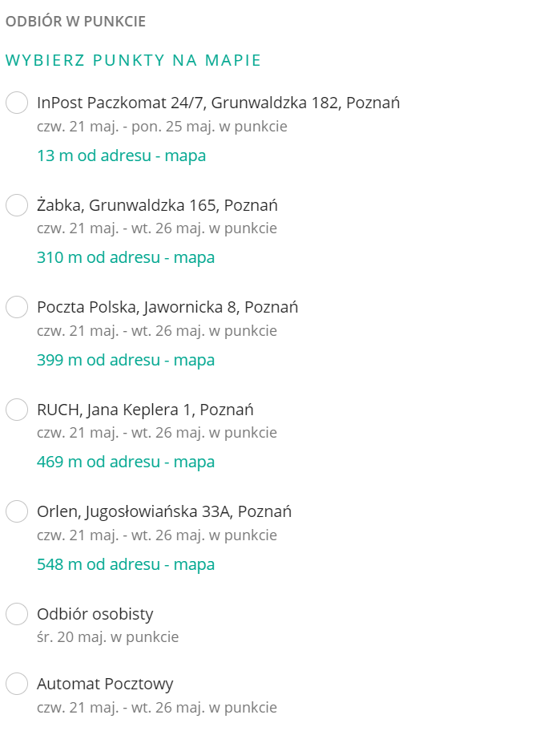Screen dimensions: 560x731
Task: Click the InPost Paczkomat Grunwaldzka 182 label text
Action: point(218,103)
